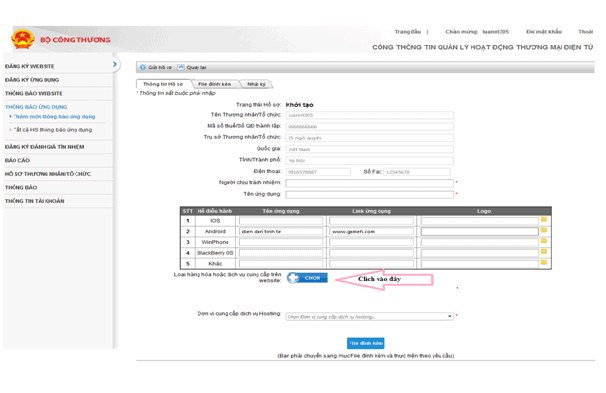Click the Android app name field

[x=281, y=231]
